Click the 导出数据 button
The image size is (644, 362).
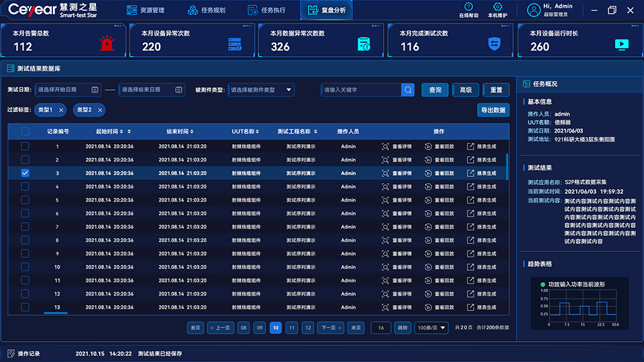[x=493, y=110]
